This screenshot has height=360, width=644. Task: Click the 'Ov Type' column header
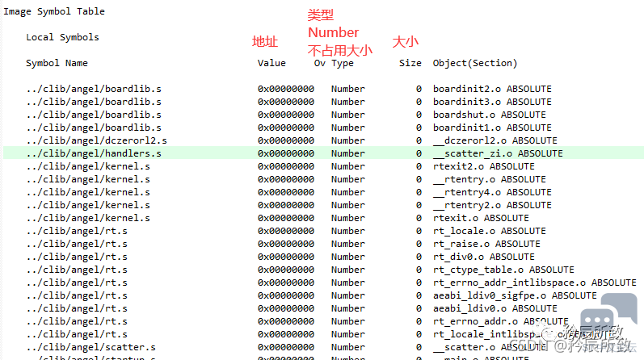point(334,63)
